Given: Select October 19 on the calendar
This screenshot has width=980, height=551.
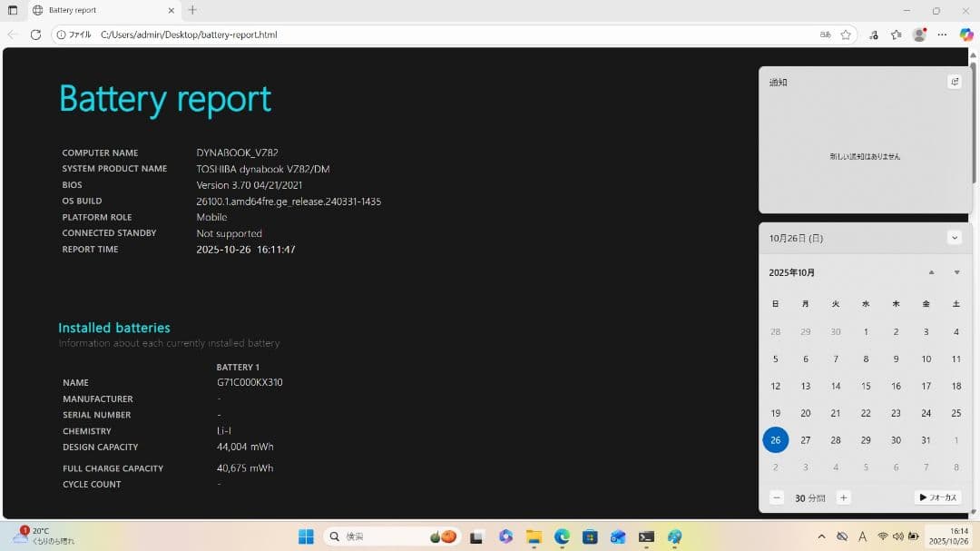Looking at the screenshot, I should click(x=775, y=412).
